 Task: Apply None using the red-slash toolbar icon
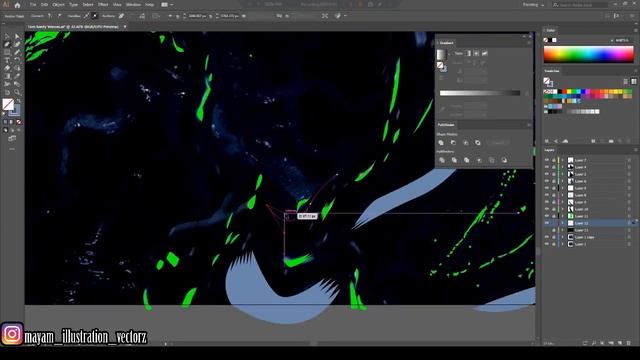coord(18,122)
